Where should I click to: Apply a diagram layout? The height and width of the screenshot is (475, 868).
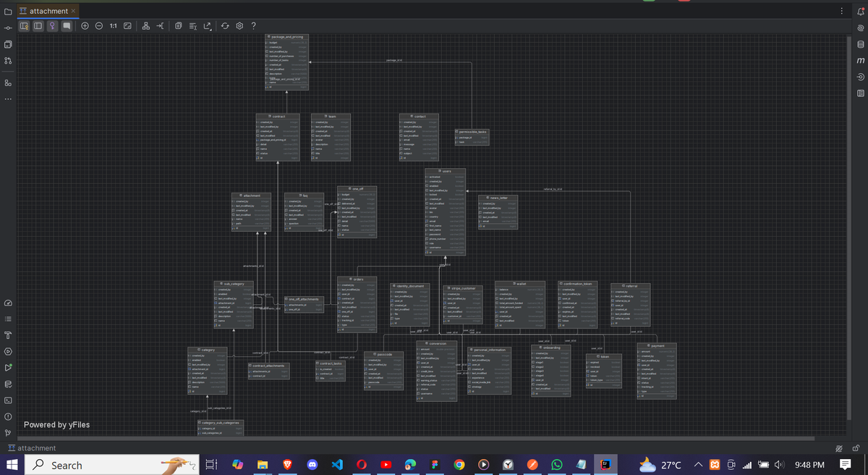(146, 25)
